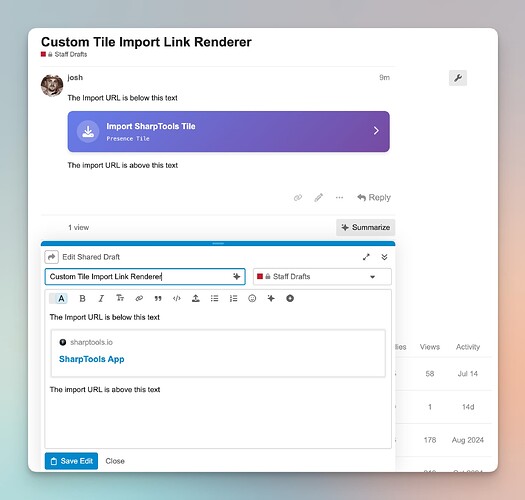Apply italic formatting
The image size is (525, 500).
[x=101, y=298]
